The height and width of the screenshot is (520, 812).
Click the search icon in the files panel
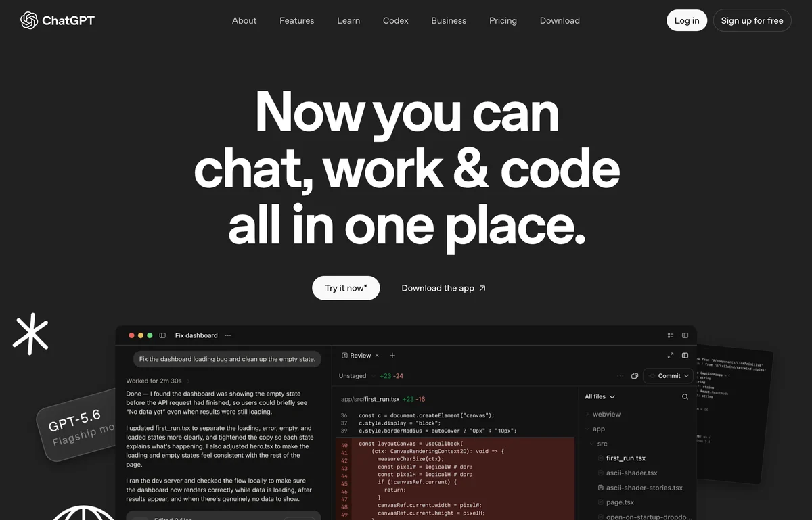(685, 397)
